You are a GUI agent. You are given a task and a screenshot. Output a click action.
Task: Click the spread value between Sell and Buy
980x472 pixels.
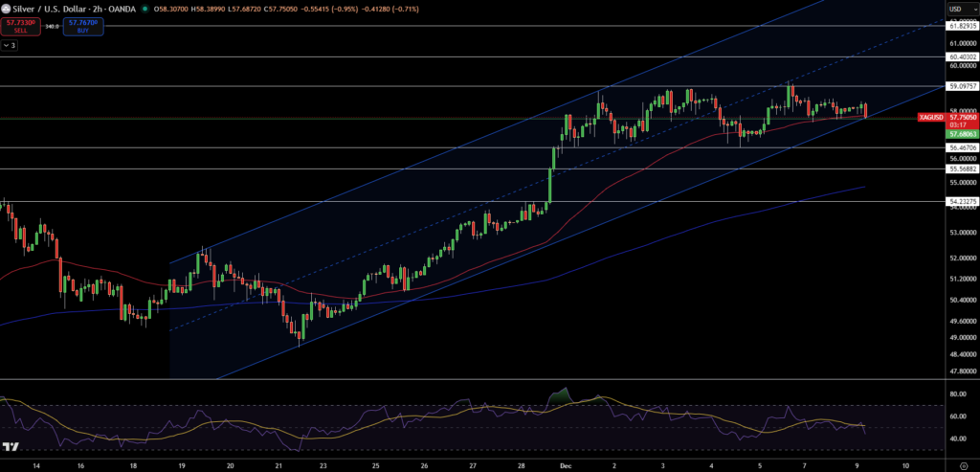[x=51, y=27]
